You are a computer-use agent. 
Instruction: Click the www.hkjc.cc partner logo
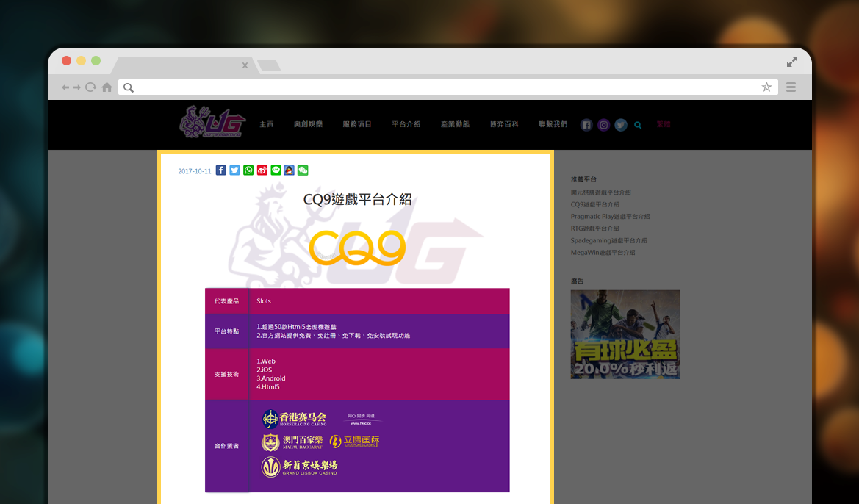[362, 419]
